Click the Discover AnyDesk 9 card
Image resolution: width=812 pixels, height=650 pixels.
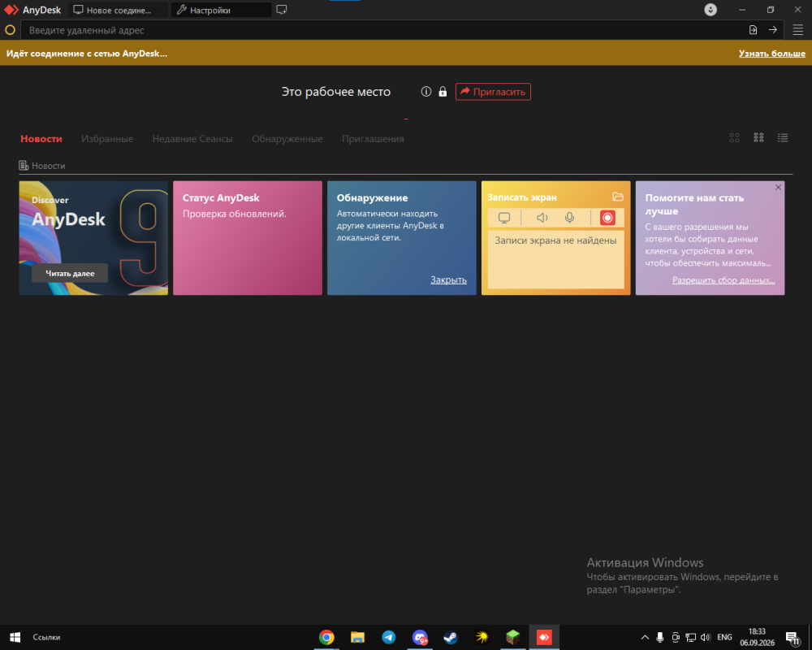coord(93,238)
